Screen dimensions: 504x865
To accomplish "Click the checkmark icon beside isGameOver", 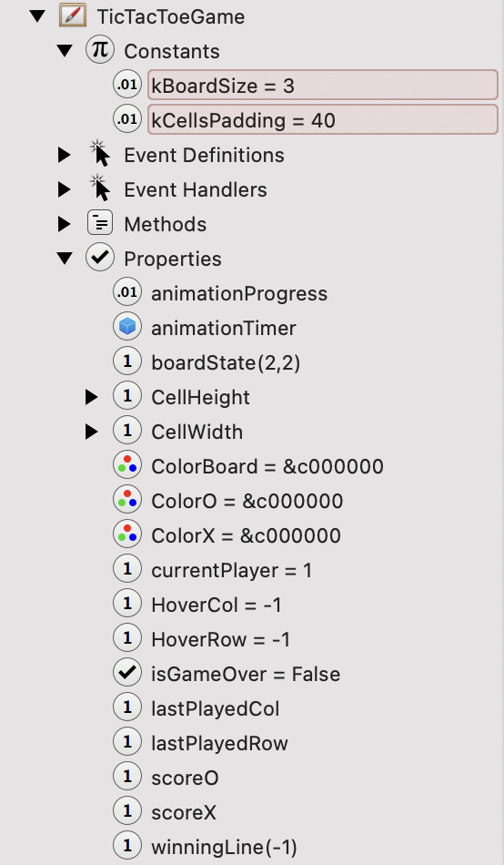I will pos(127,673).
